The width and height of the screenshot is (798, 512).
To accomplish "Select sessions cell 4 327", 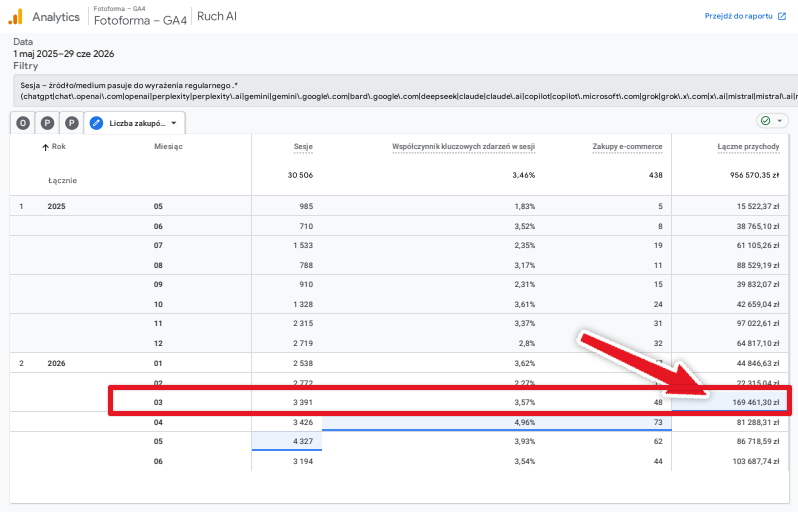I will [303, 441].
